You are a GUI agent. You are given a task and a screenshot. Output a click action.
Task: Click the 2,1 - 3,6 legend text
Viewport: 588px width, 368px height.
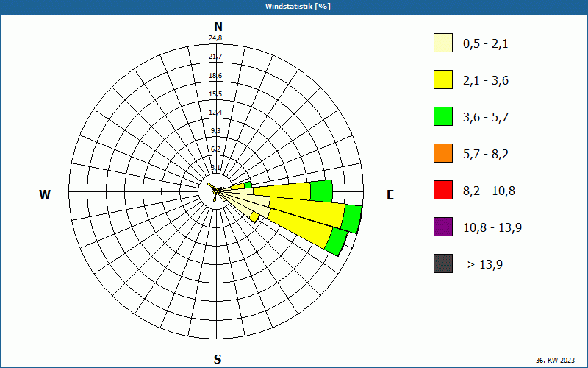486,81
